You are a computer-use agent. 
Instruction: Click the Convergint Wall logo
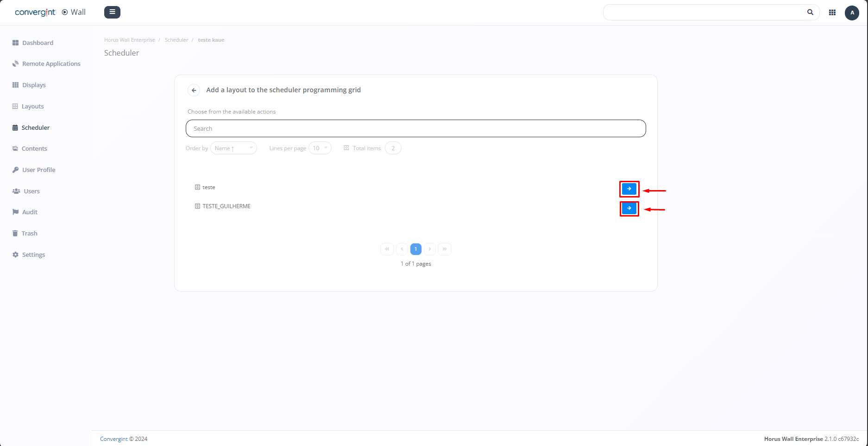(x=50, y=12)
